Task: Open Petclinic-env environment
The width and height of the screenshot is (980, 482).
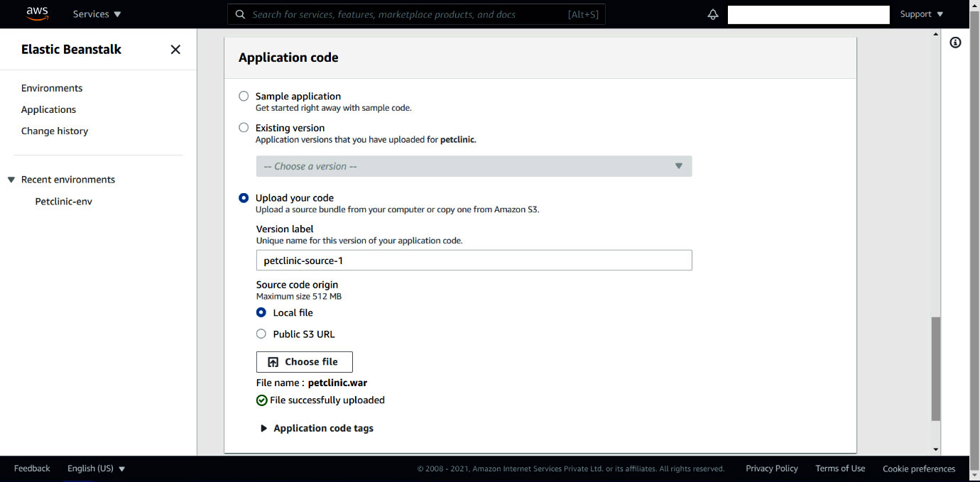Action: click(64, 202)
